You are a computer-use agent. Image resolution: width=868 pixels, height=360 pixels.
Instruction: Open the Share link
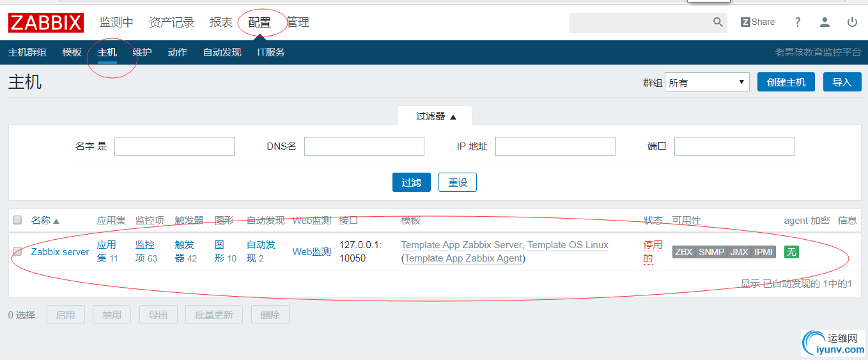[x=757, y=22]
